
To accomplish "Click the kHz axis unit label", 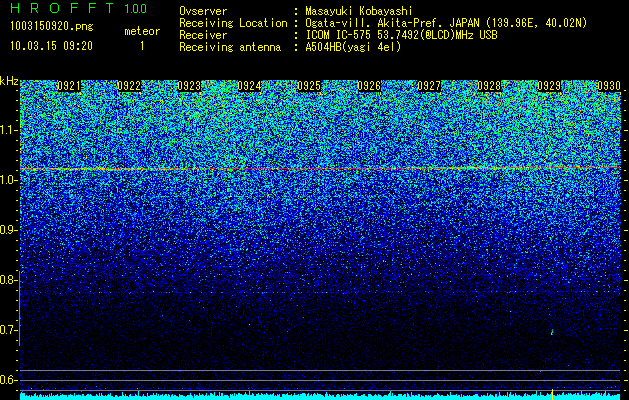I will (x=9, y=81).
